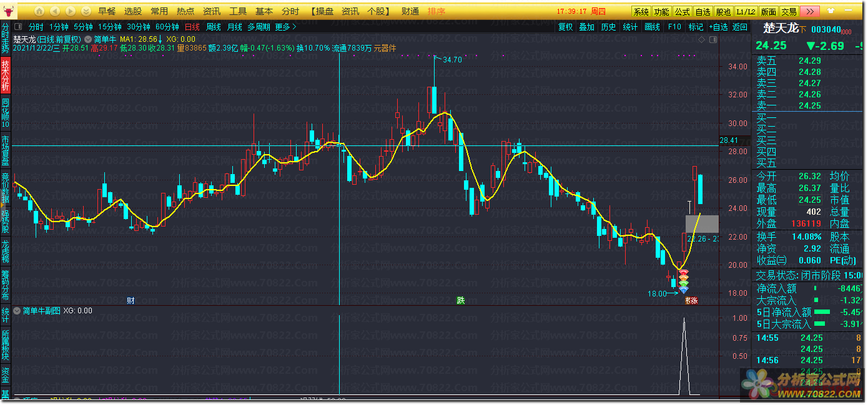Click the 自选 button in top bar

pyautogui.click(x=703, y=12)
